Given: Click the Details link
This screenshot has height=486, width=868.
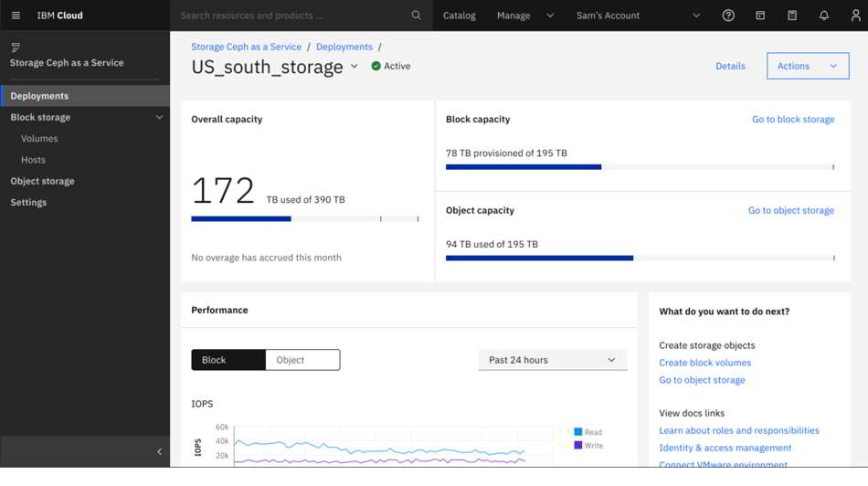Looking at the screenshot, I should tap(730, 66).
